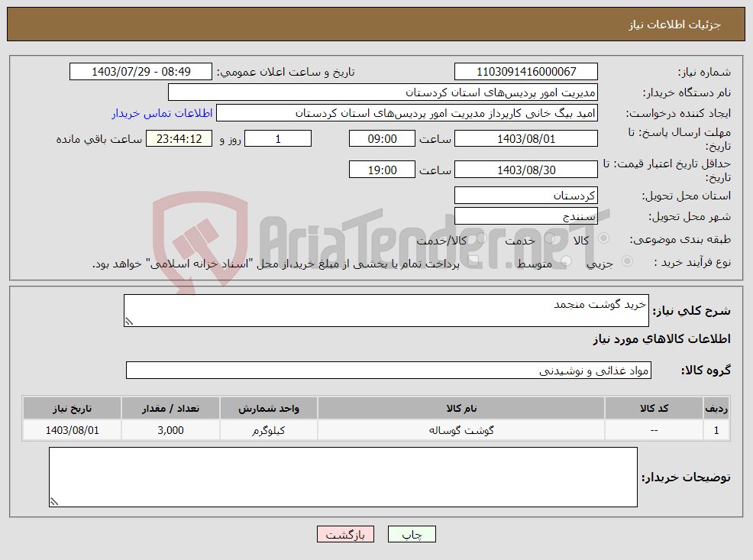Click the اطلاعات کالاهای مورد نیاز heading

[x=661, y=339]
